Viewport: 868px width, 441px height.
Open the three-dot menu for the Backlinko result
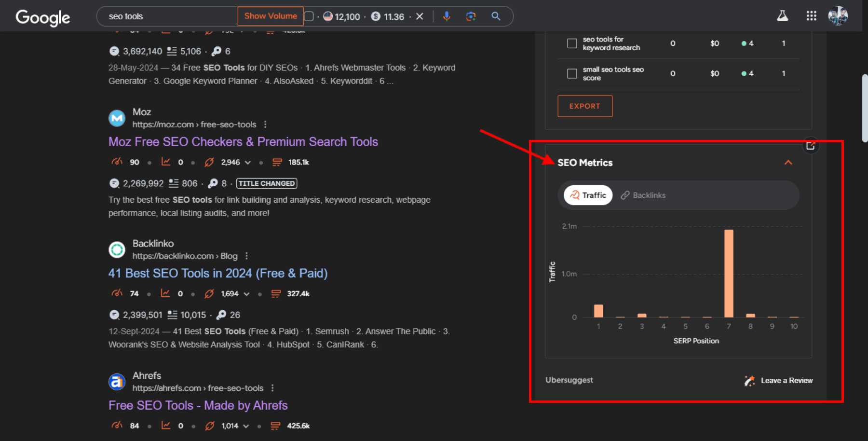246,256
